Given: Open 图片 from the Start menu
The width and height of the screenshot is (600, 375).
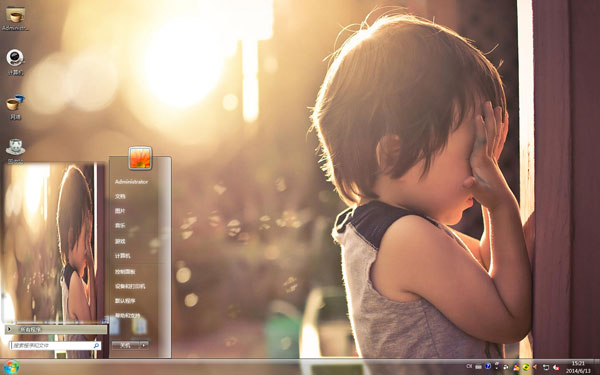Looking at the screenshot, I should tap(120, 211).
